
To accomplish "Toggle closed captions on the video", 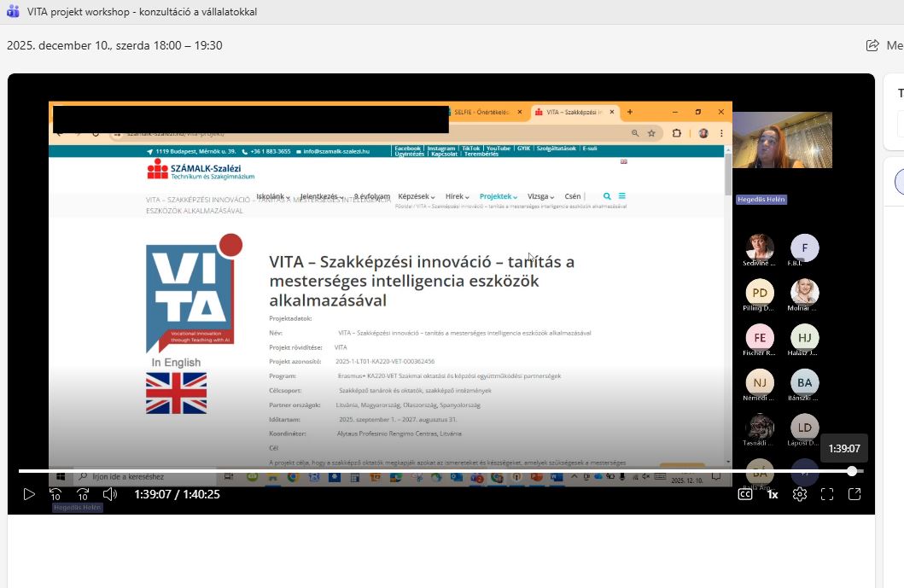I will coord(744,494).
